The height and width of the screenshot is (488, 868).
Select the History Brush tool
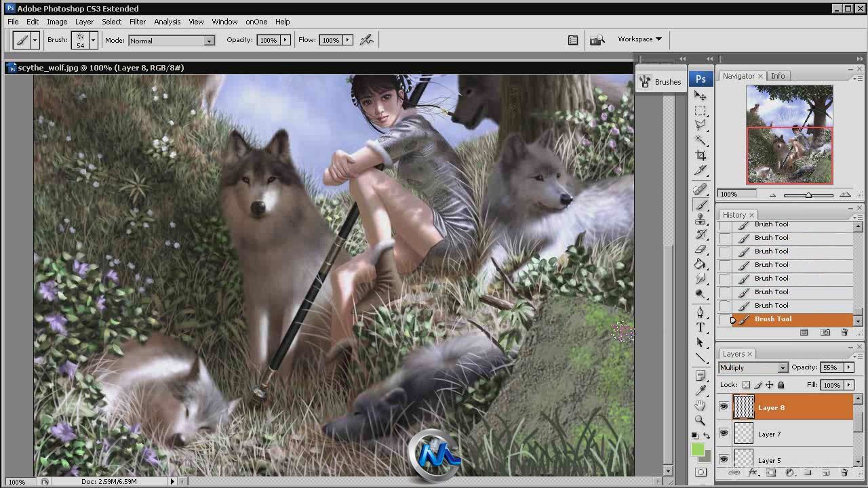pyautogui.click(x=701, y=235)
